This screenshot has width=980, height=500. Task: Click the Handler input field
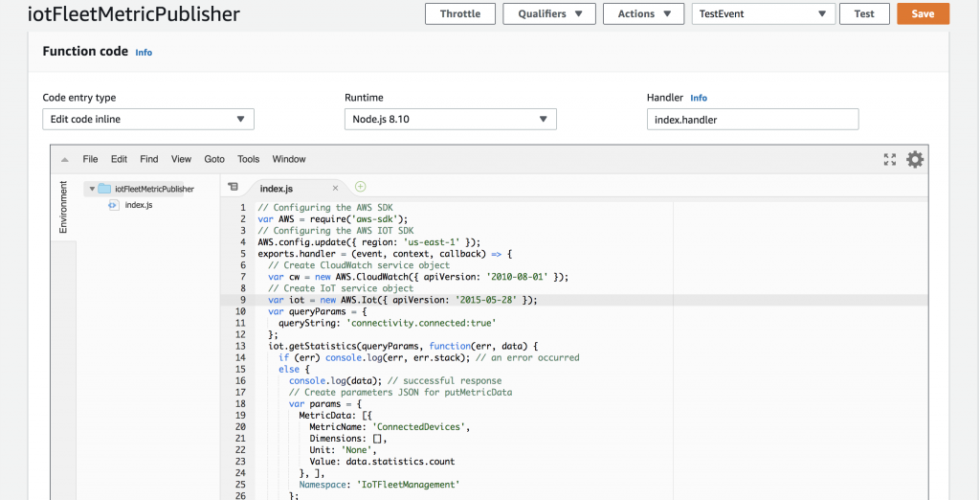pos(752,119)
